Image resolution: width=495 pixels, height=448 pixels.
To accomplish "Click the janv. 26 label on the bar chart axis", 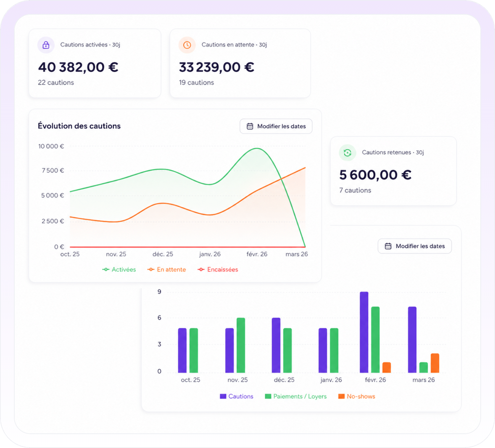I will [331, 380].
